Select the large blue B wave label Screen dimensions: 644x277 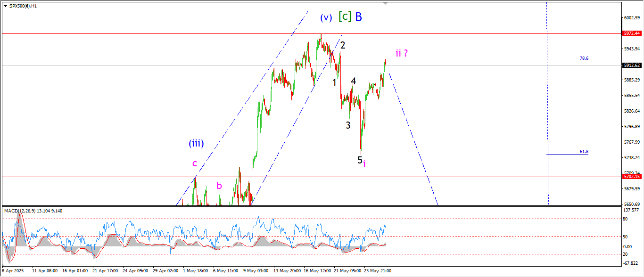359,17
